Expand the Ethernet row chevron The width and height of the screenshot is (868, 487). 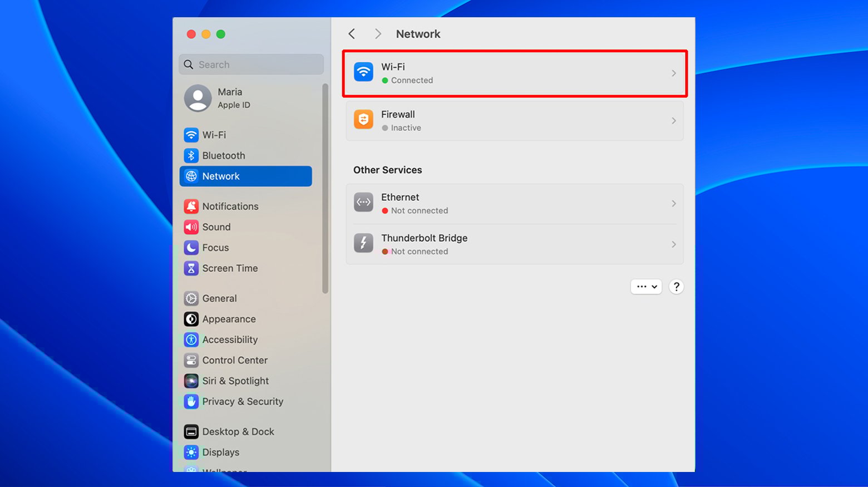[673, 204]
